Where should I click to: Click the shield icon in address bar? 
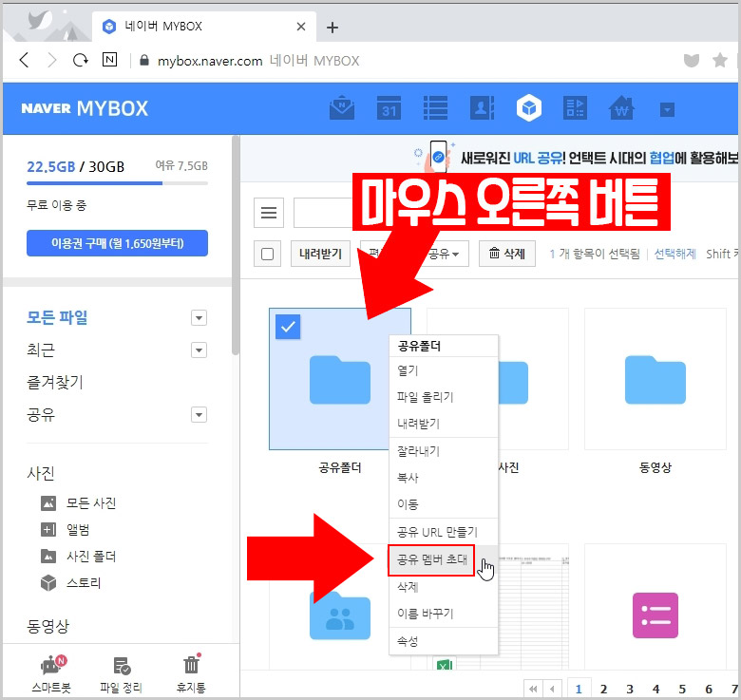coord(692,61)
